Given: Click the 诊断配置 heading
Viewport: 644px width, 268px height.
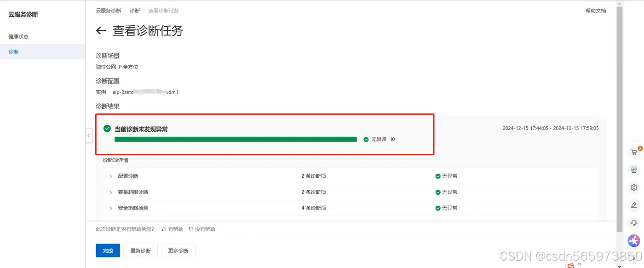Looking at the screenshot, I should coord(108,81).
